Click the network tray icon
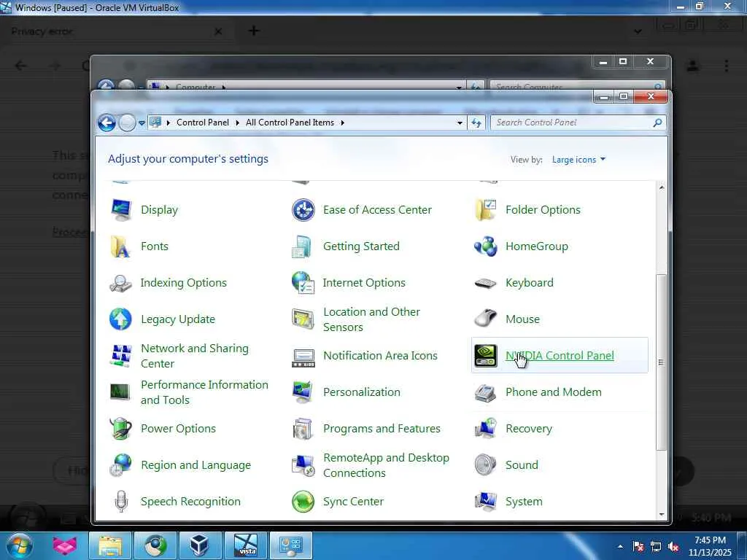747x560 pixels. tap(656, 547)
